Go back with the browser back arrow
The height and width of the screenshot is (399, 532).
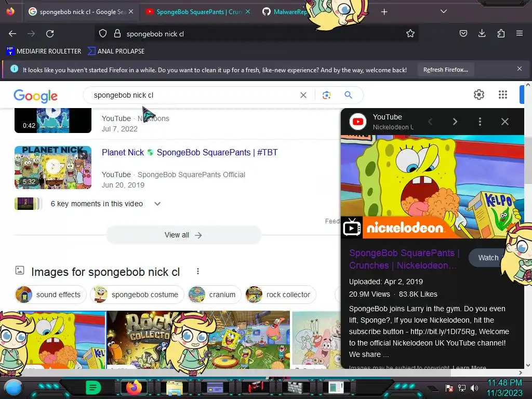(12, 34)
